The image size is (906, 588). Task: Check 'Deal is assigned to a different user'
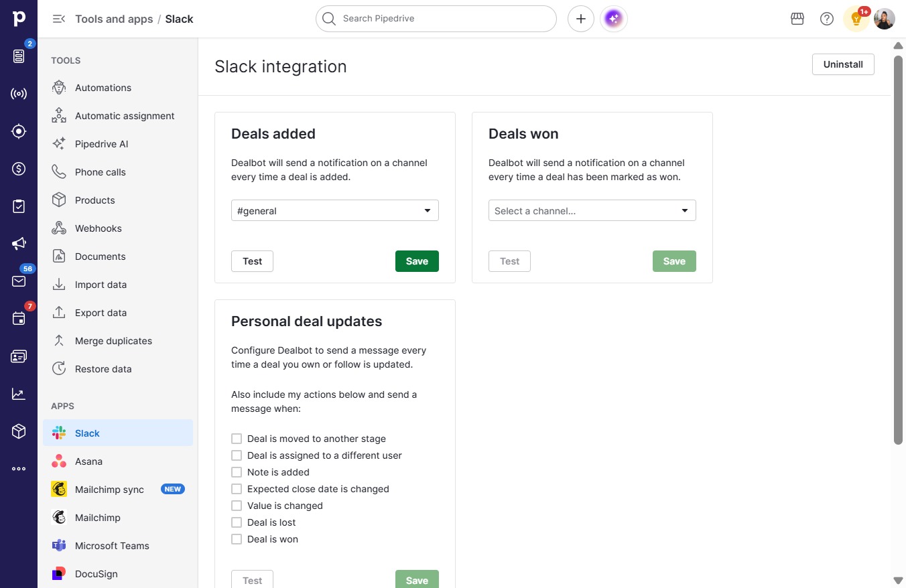click(x=237, y=455)
